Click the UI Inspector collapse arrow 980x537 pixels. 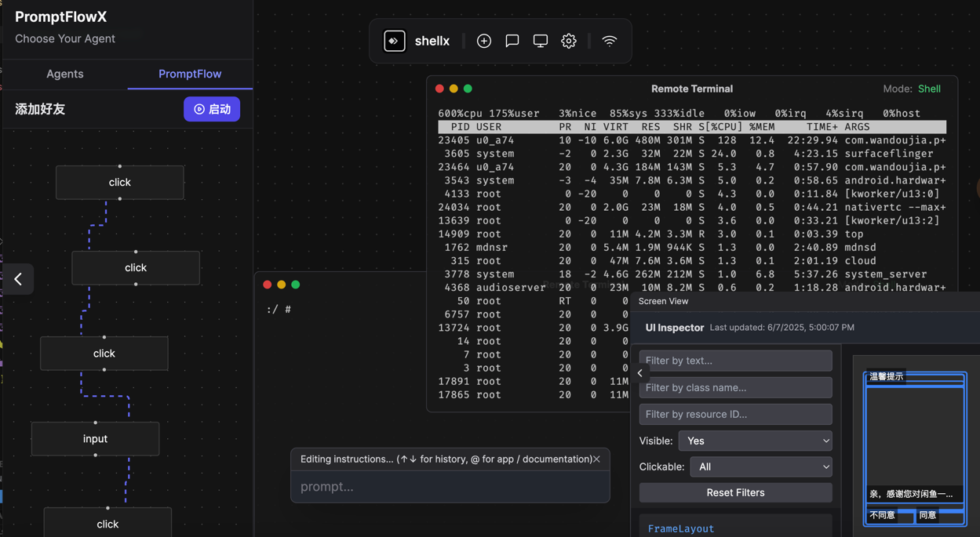(x=639, y=373)
